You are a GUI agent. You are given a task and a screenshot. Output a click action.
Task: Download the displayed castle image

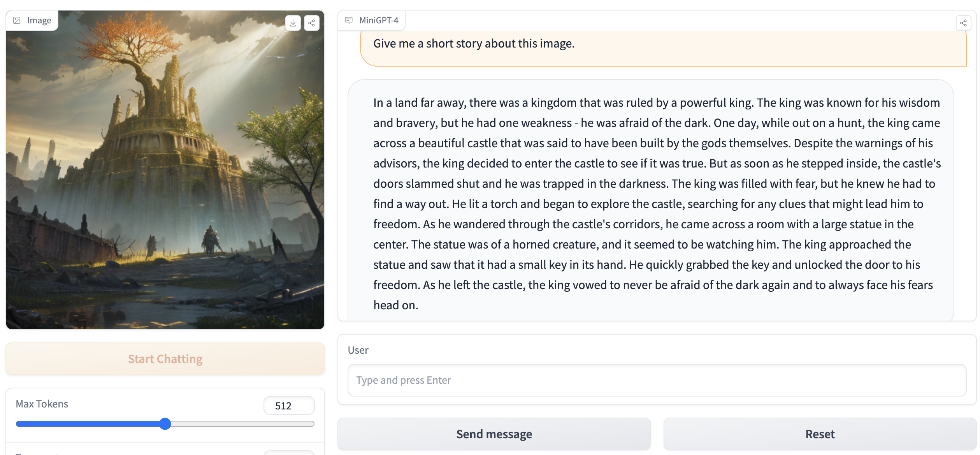(293, 23)
